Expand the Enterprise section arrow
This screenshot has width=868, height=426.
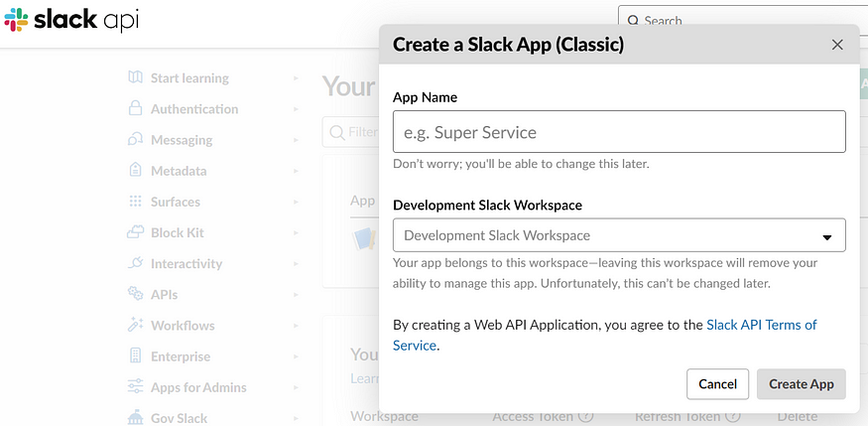point(297,356)
